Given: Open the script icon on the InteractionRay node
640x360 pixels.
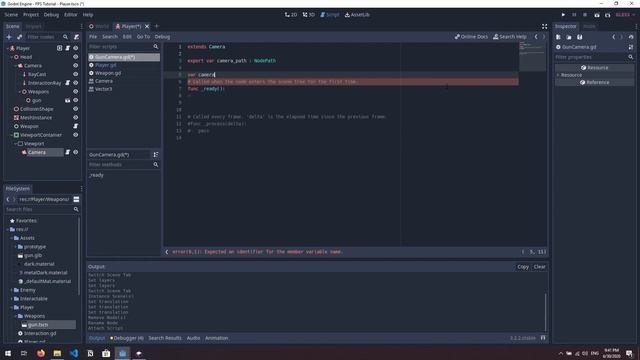Looking at the screenshot, I should [68, 83].
